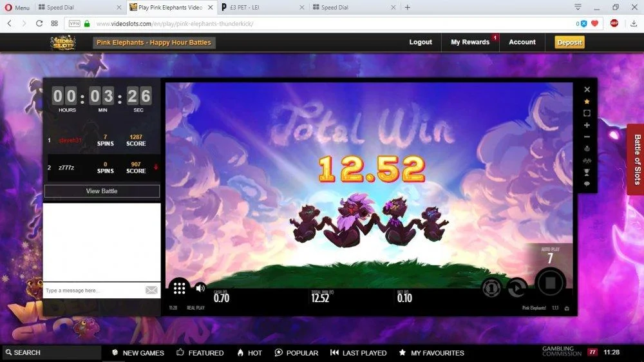Close the game panel with the X icon
Screen dimensions: 644x362
click(x=587, y=89)
